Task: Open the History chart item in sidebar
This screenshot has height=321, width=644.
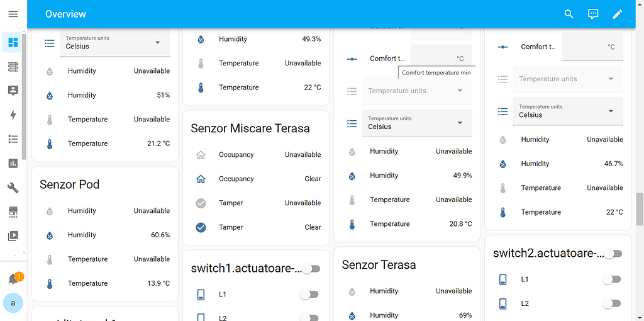Action: coord(13,163)
